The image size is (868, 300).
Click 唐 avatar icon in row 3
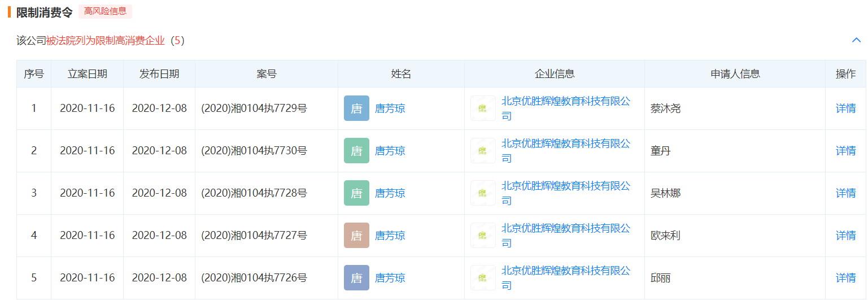(356, 193)
